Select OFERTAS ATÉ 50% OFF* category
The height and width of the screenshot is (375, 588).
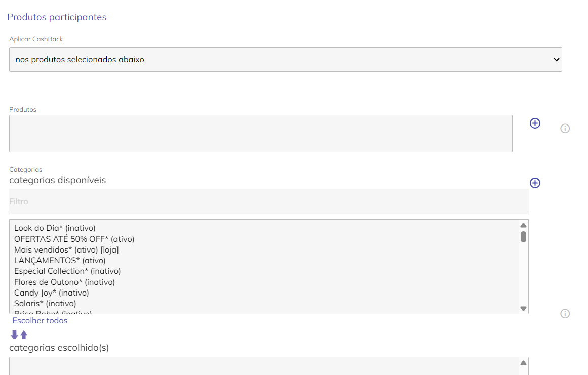pos(74,239)
